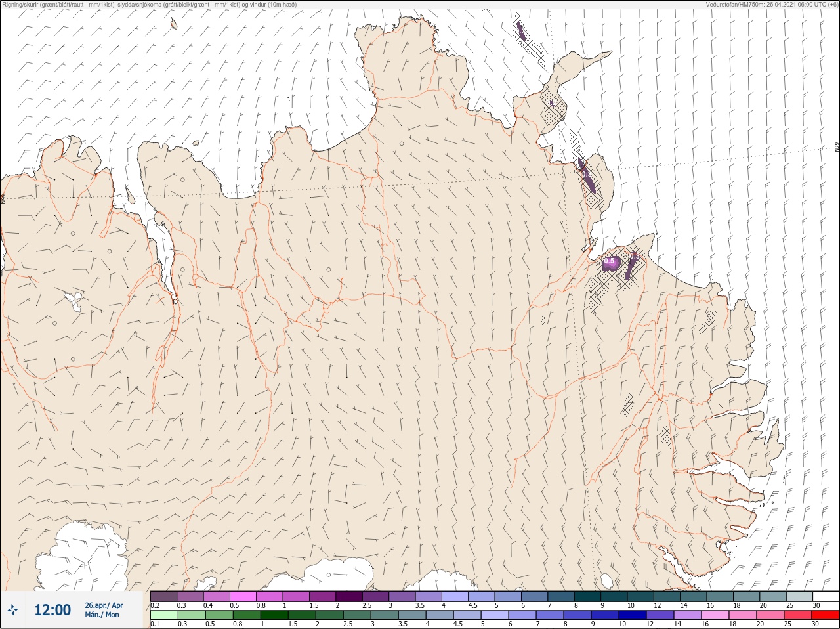Select the bright pink 0.5 swatch, top legend row
The height and width of the screenshot is (629, 840).
(x=243, y=597)
